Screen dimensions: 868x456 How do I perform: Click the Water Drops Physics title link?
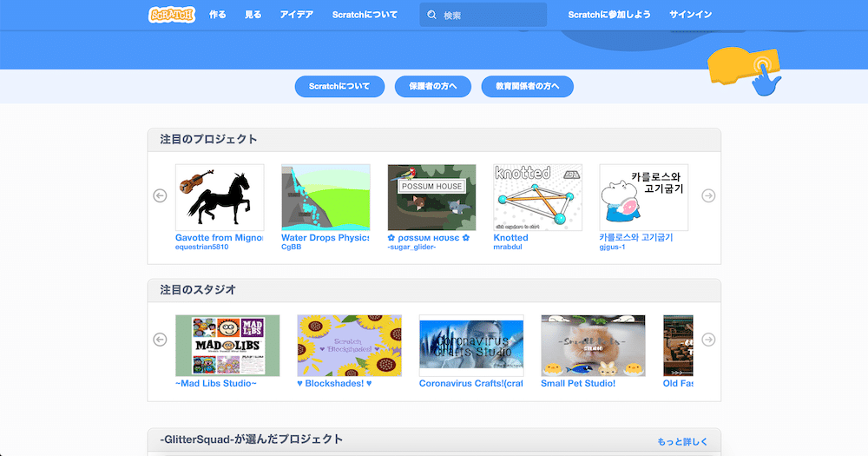click(325, 238)
